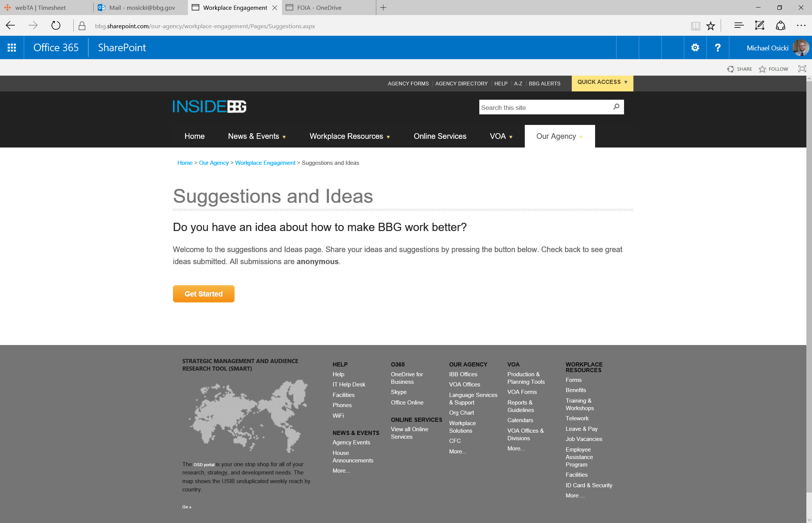
Task: Click the SMART world map image
Action: (x=248, y=416)
